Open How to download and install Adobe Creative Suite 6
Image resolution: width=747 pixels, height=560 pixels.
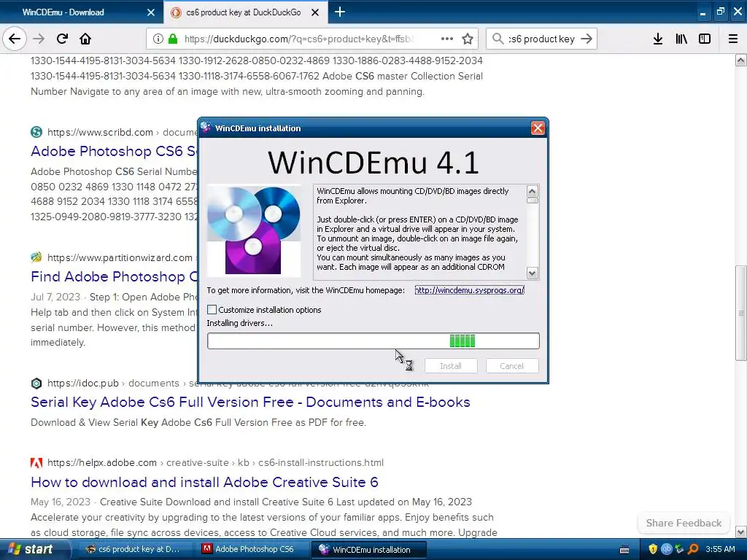tap(204, 482)
